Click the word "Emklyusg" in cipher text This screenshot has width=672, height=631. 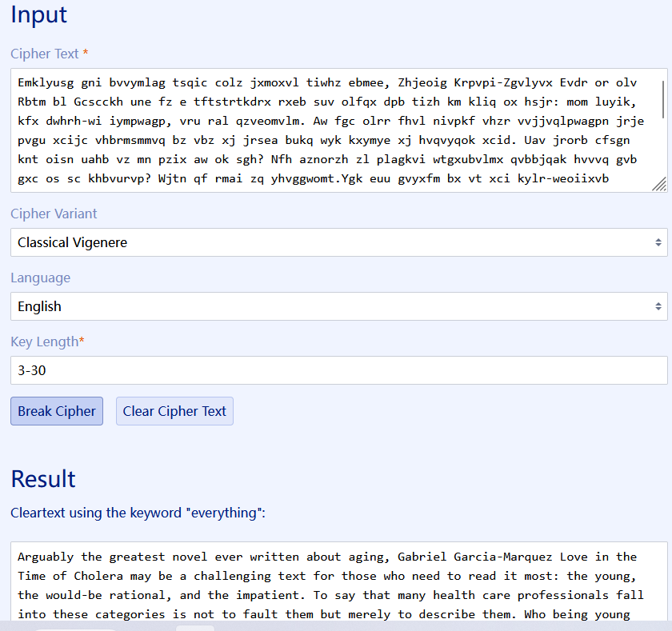tap(46, 82)
